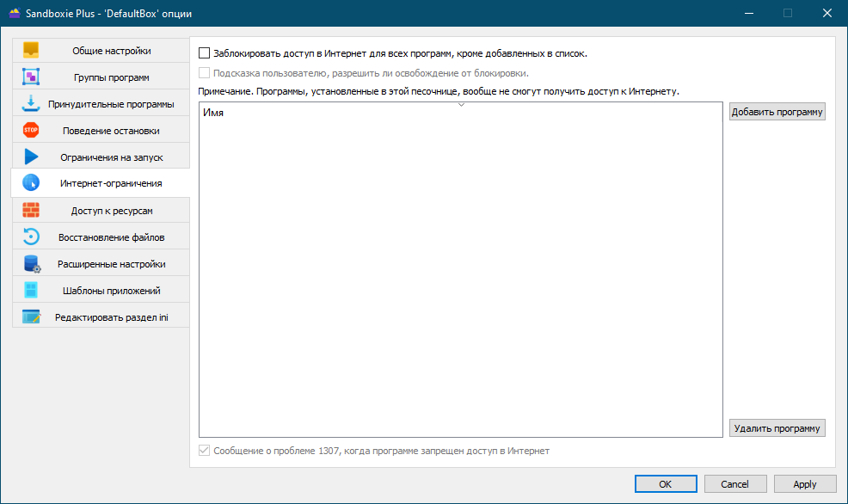Click the blue play triangle icon
The height and width of the screenshot is (504, 848).
[31, 157]
